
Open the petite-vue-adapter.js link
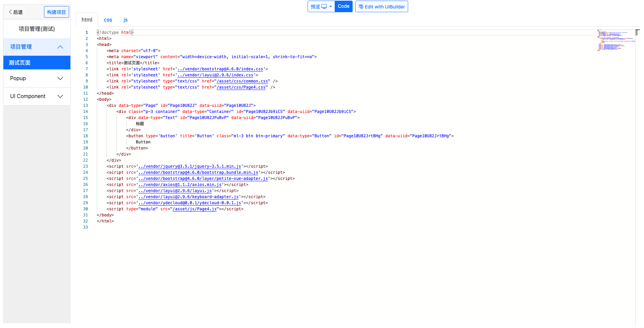[x=203, y=179]
